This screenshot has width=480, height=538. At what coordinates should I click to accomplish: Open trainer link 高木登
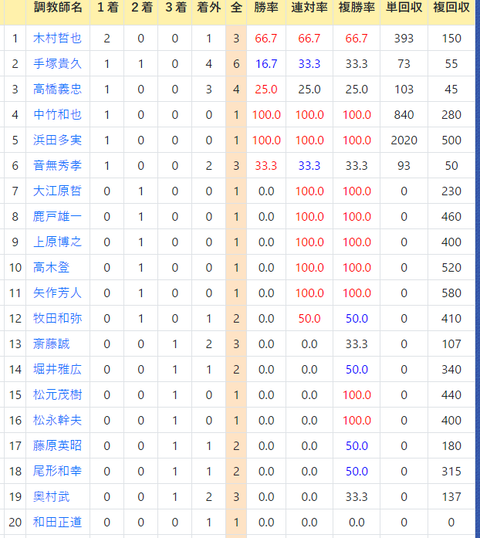51,267
